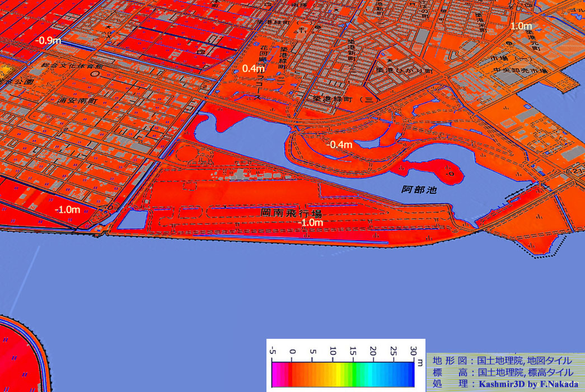Click circle symbol below 総合文化体育館
This screenshot has height=392, width=585.
(95, 73)
